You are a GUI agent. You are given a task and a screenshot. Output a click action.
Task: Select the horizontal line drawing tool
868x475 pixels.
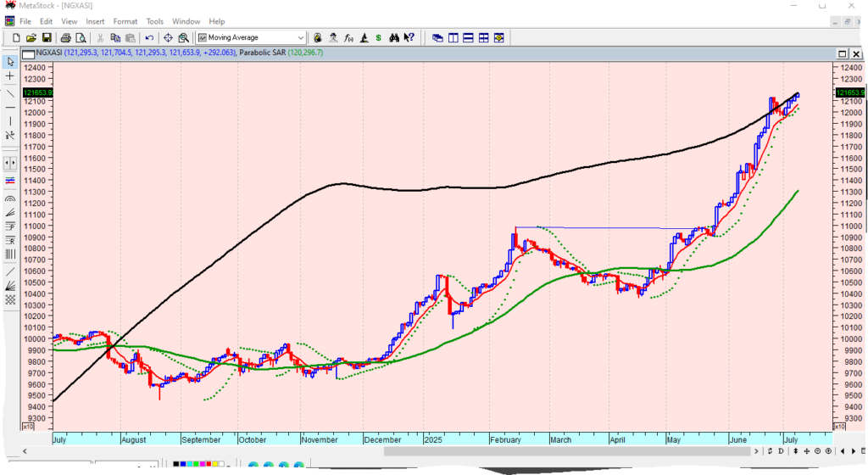coord(10,107)
